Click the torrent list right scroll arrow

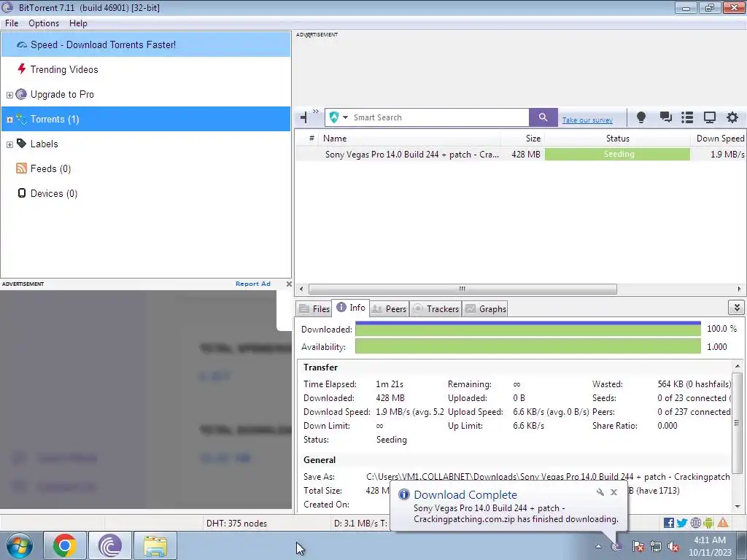[740, 289]
